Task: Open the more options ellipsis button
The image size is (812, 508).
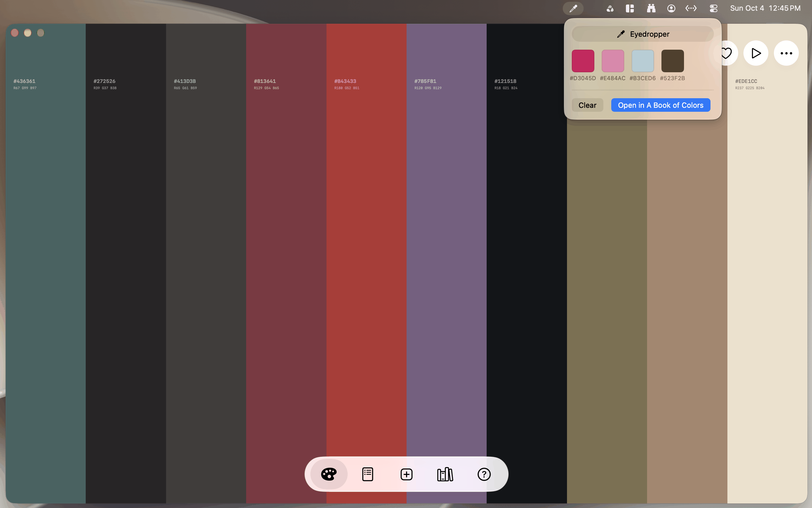Action: pos(786,53)
